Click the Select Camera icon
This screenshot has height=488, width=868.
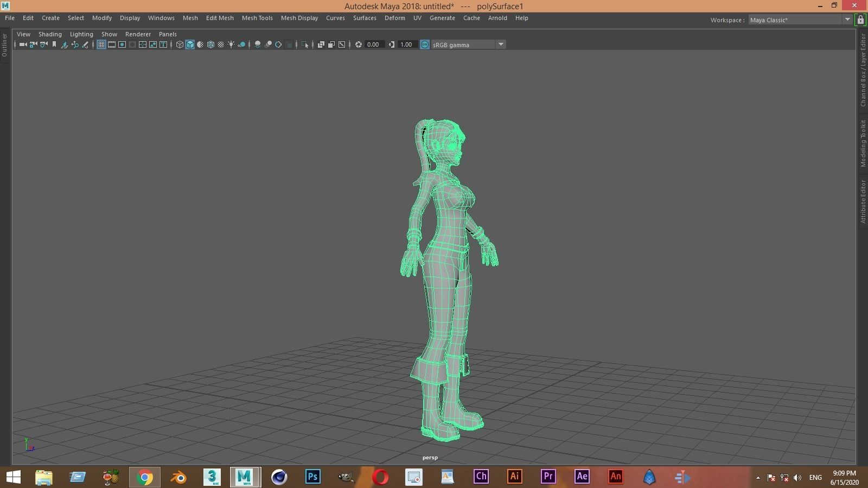23,44
